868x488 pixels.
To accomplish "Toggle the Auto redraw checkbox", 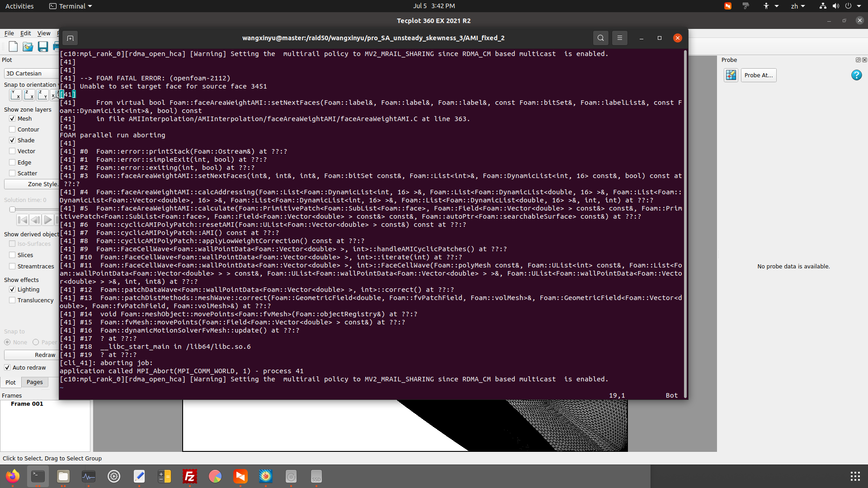I will (x=7, y=367).
